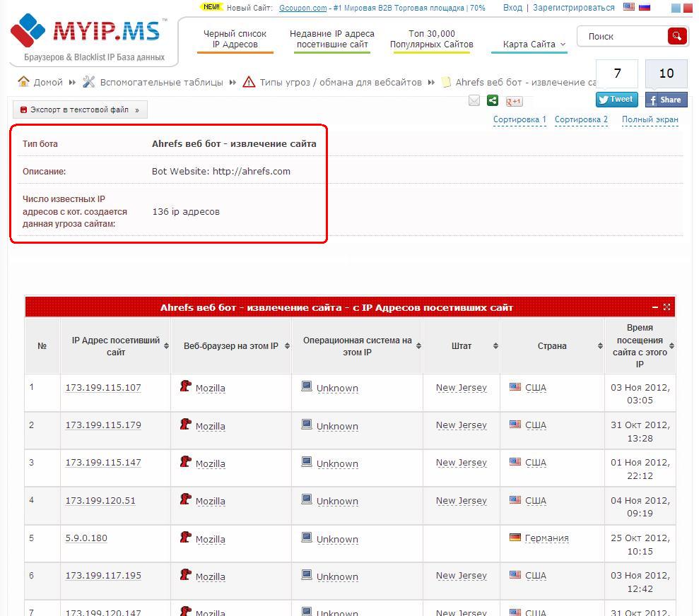
Task: Click the Tweet button
Action: pyautogui.click(x=616, y=100)
